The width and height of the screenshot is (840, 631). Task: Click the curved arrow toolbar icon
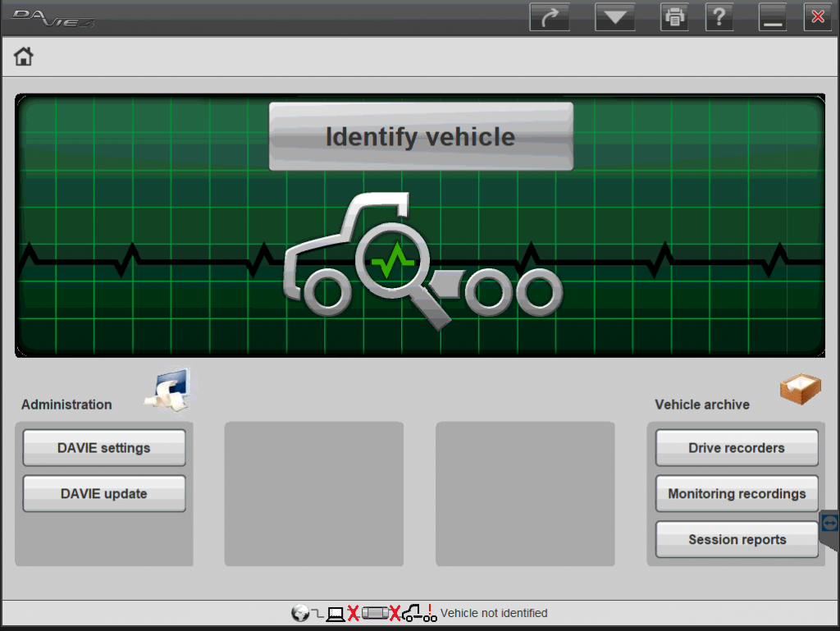pyautogui.click(x=549, y=16)
